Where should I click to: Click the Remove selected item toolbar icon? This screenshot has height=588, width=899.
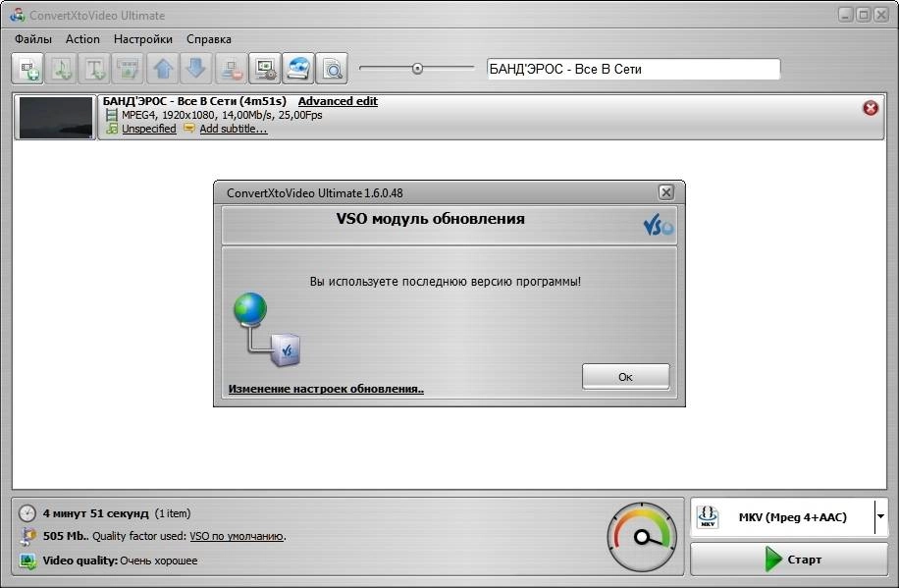(x=231, y=69)
